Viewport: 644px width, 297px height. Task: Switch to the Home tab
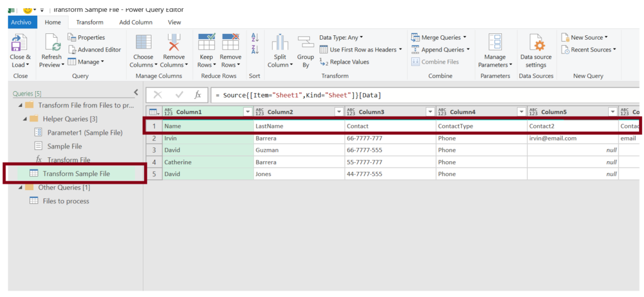point(53,22)
